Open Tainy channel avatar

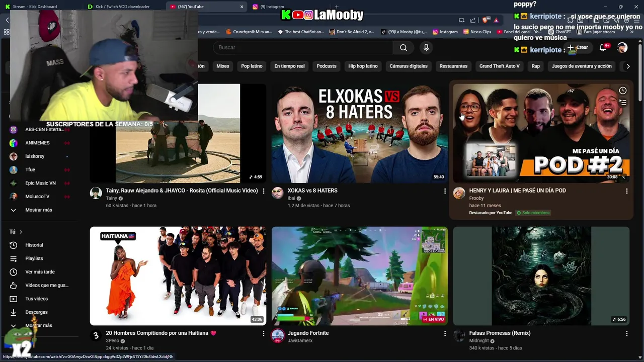tap(96, 194)
